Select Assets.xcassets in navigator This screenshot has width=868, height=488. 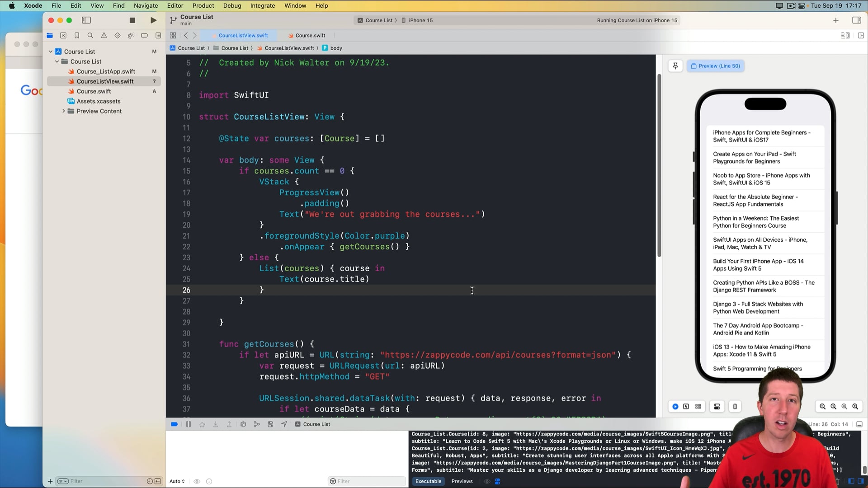(104, 101)
